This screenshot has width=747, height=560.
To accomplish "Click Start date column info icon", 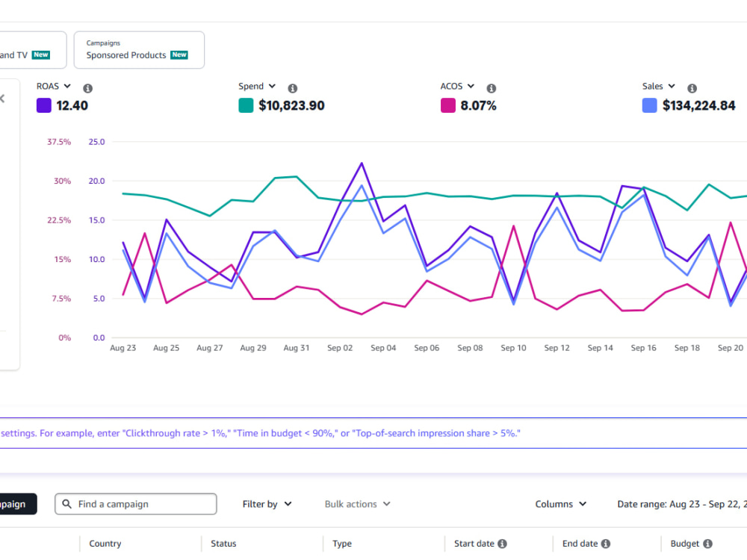I will (x=502, y=544).
